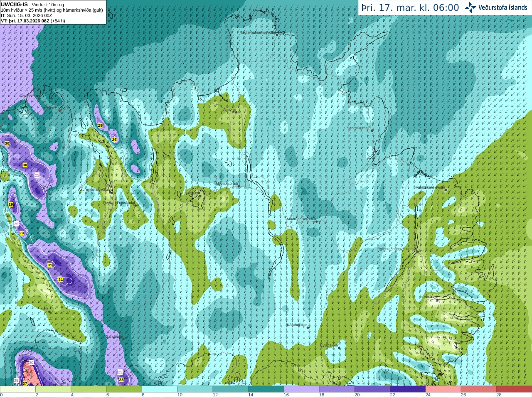This screenshot has width=532, height=398.
Task: Click the Mývatn station marker
Action: (x=199, y=196)
